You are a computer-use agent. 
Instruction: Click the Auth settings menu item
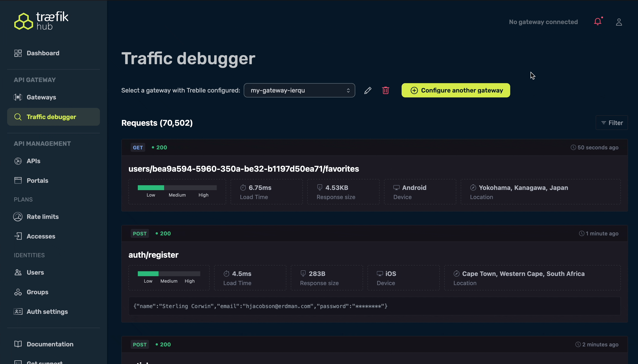click(47, 311)
